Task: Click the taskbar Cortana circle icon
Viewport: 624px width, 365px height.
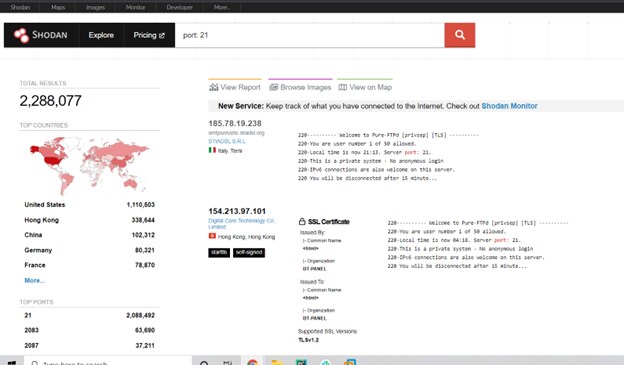Action: (204, 363)
